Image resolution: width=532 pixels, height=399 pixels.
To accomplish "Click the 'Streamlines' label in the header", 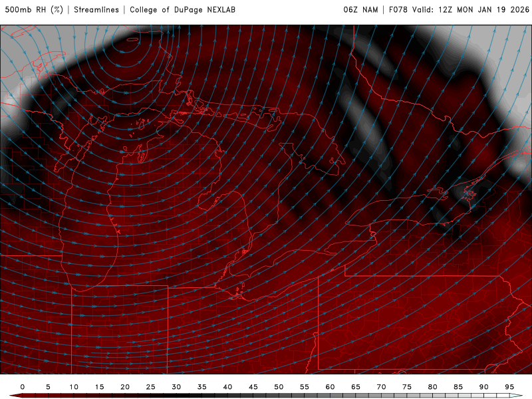I will coord(96,10).
